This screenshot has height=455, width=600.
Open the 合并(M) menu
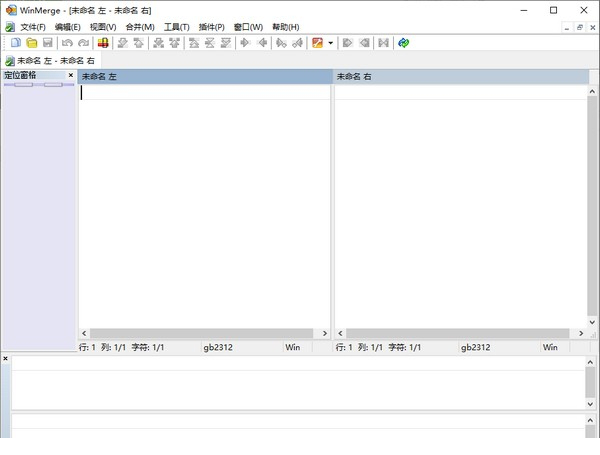coord(140,27)
